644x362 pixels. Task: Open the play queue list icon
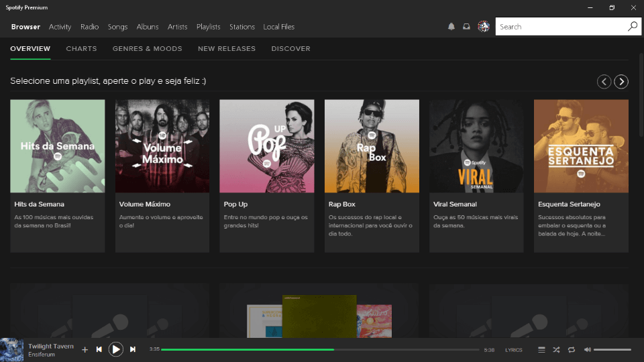pyautogui.click(x=542, y=350)
